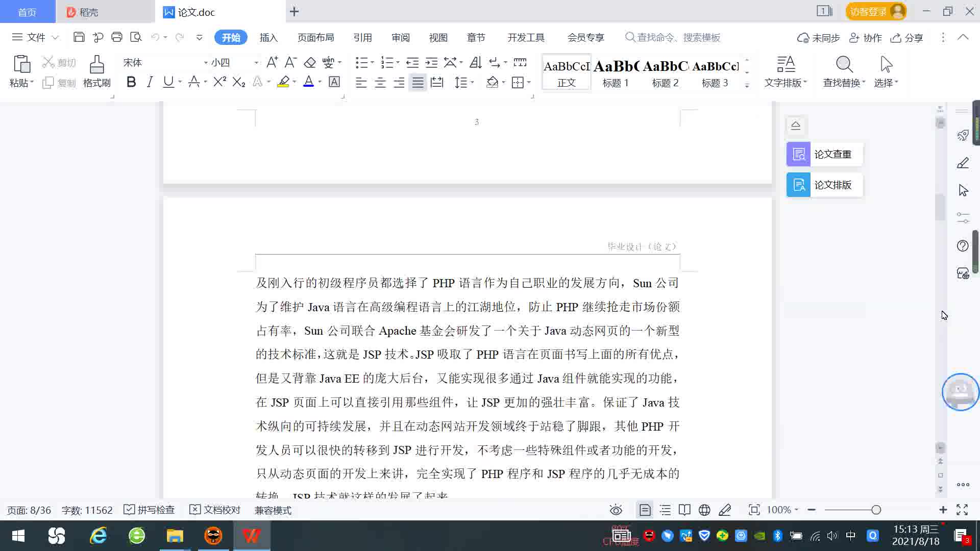Click the print icon in quick toolbar
Viewport: 980px width, 551px height.
click(117, 37)
